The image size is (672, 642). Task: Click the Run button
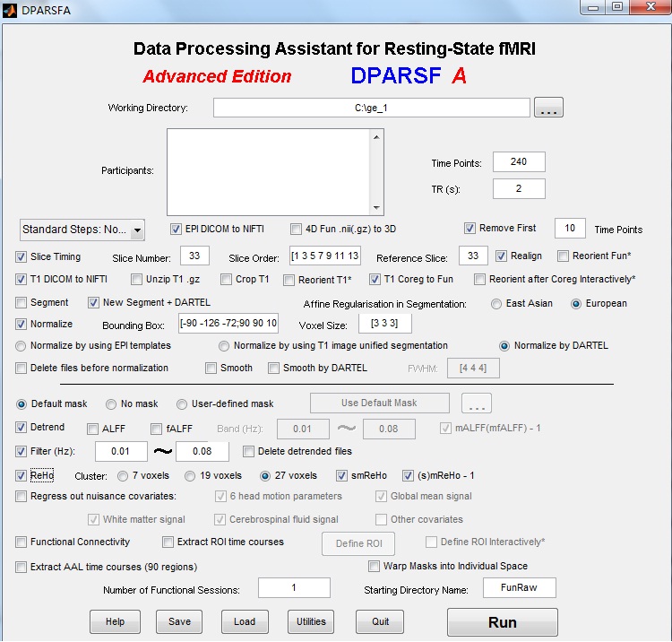503,622
